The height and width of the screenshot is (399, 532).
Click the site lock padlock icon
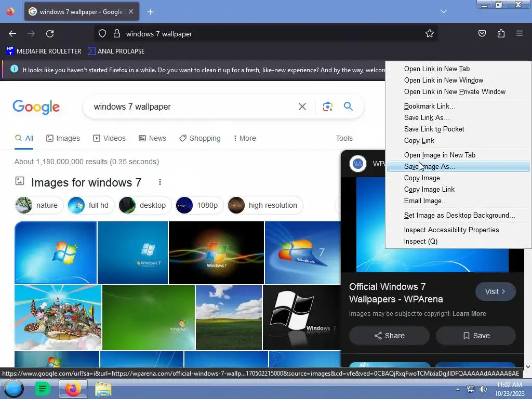pos(117,34)
